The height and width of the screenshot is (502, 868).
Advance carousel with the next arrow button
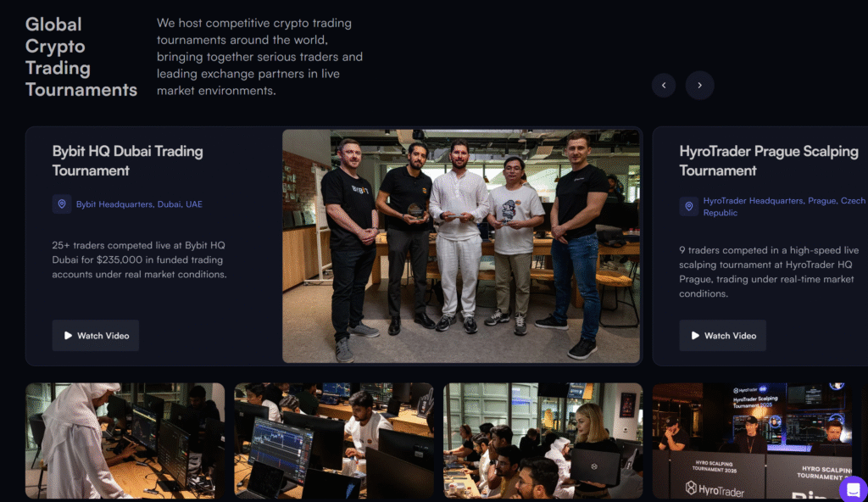699,86
